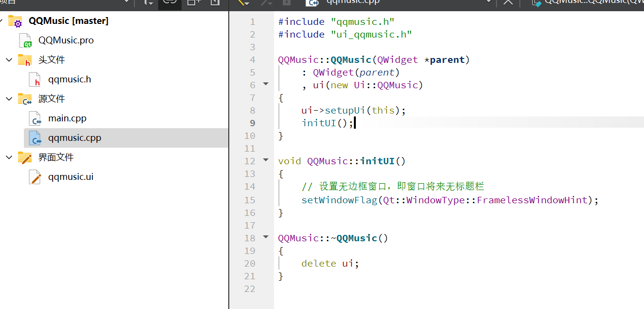Select the 源文件 folder label
This screenshot has height=309, width=644.
pos(52,99)
